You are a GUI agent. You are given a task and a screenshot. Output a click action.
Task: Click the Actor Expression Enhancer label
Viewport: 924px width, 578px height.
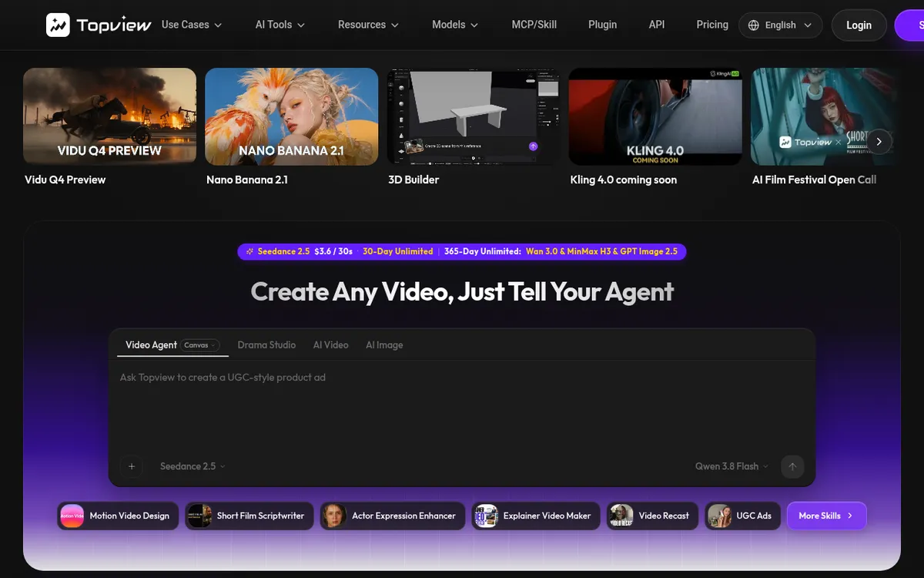coord(403,516)
